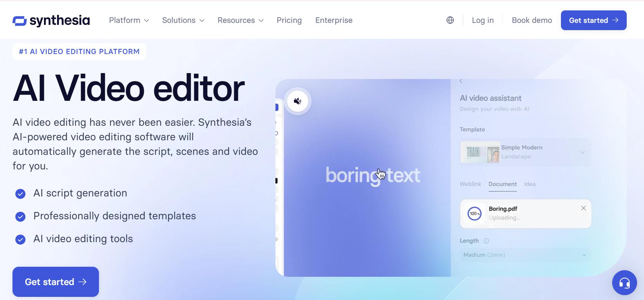Expand the Resources menu
Screen dimensions: 644x300
240,20
